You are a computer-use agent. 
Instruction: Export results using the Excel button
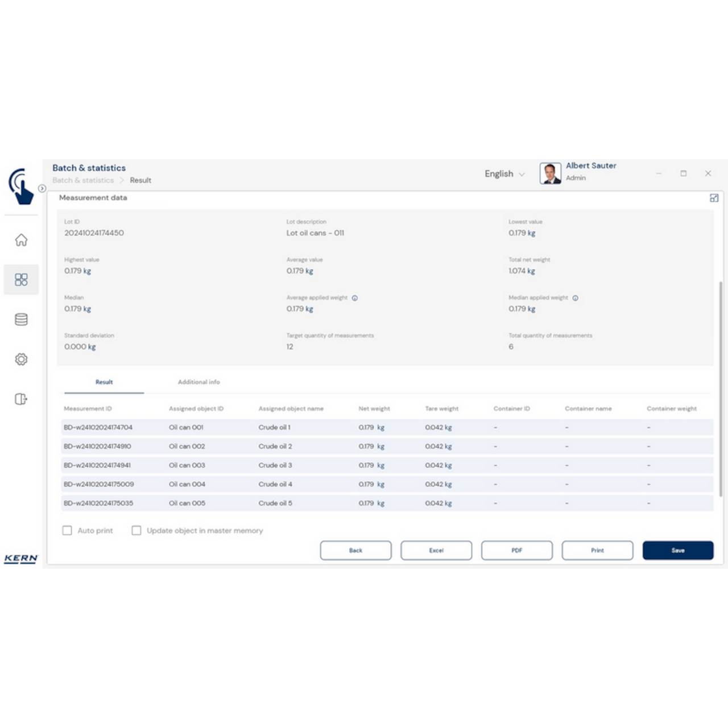pyautogui.click(x=436, y=550)
